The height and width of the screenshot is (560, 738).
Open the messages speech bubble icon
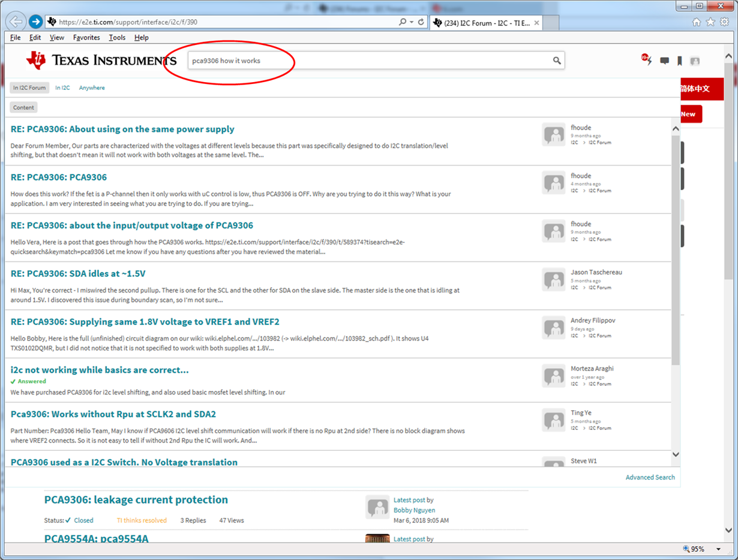665,61
